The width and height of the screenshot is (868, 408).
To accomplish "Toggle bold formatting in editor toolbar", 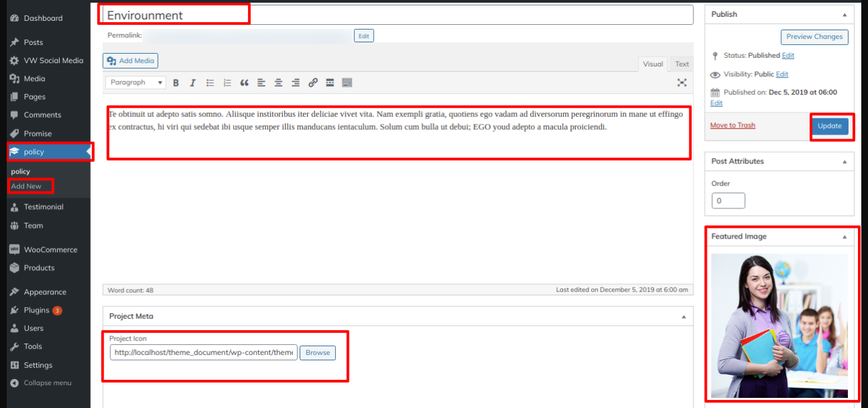I will tap(176, 83).
